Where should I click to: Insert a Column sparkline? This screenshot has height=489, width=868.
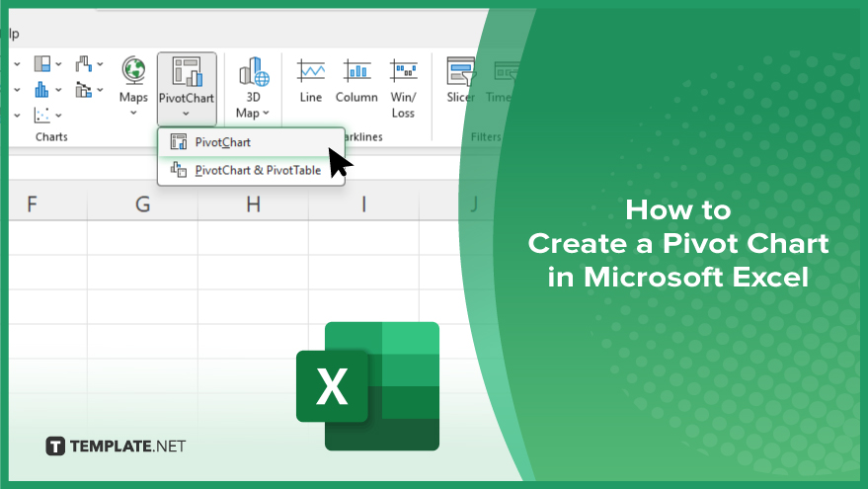(356, 81)
